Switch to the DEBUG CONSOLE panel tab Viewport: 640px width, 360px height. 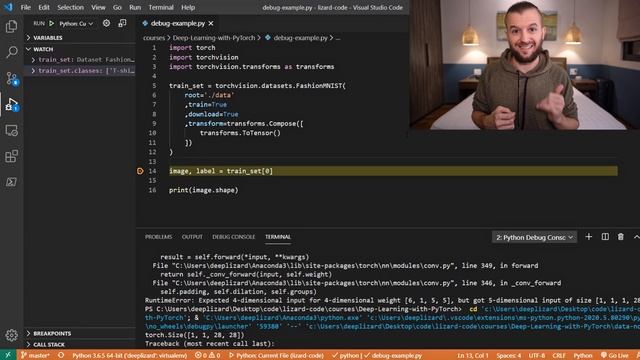click(x=233, y=237)
